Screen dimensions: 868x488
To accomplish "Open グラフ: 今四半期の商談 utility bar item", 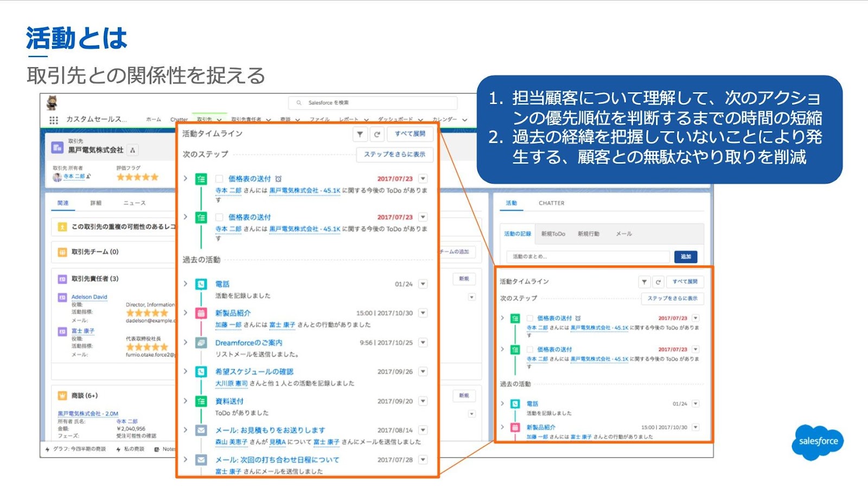I will [x=75, y=449].
